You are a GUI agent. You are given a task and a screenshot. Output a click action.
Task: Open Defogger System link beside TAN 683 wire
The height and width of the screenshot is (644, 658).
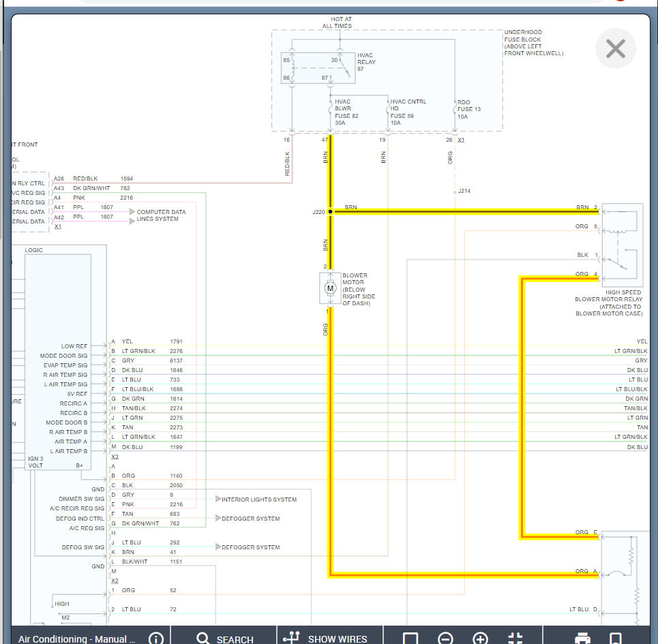coord(250,519)
